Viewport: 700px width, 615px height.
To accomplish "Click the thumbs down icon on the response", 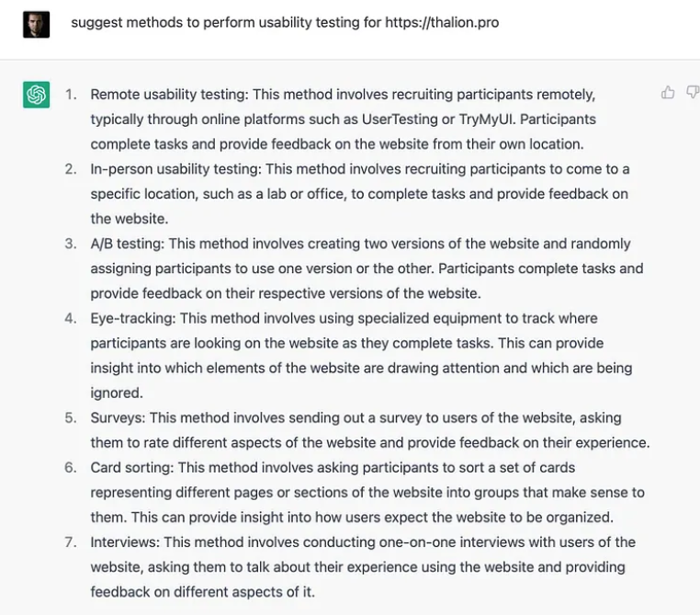I will pos(693,93).
